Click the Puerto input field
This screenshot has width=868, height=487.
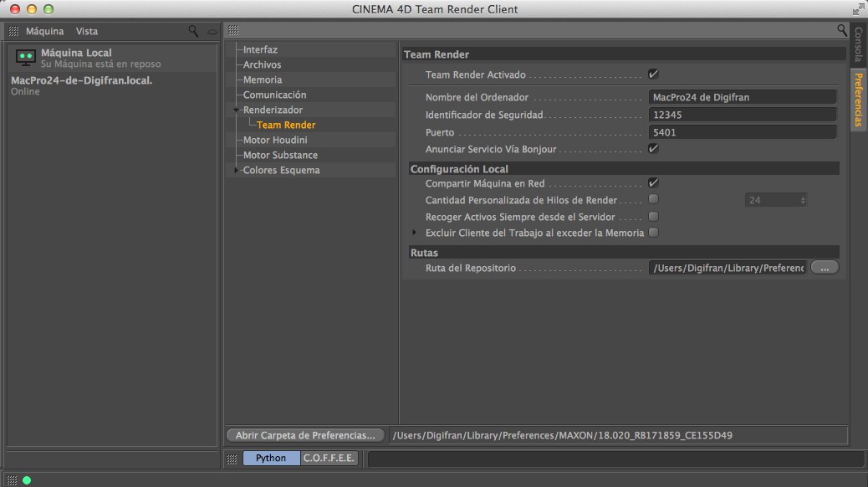pyautogui.click(x=742, y=132)
